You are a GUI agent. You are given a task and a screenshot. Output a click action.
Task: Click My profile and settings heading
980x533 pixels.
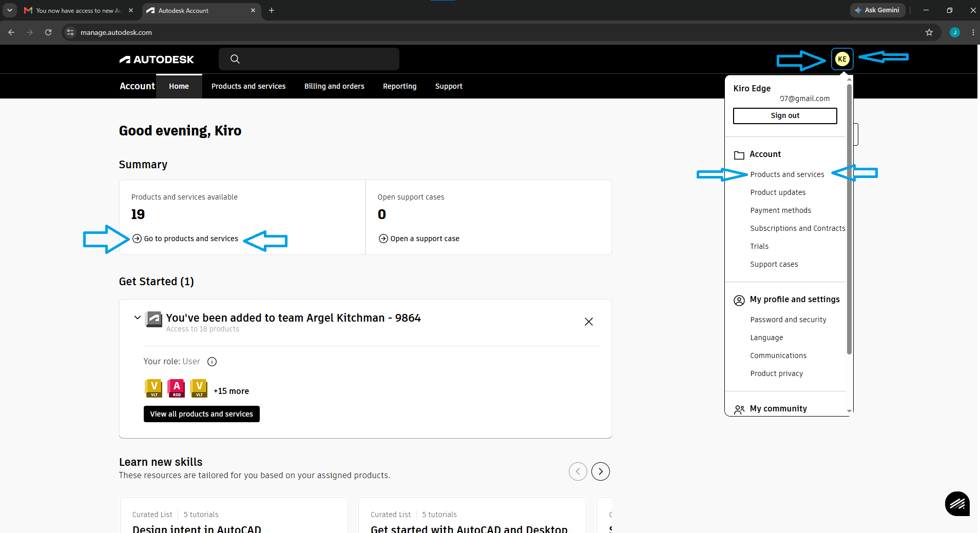(795, 300)
